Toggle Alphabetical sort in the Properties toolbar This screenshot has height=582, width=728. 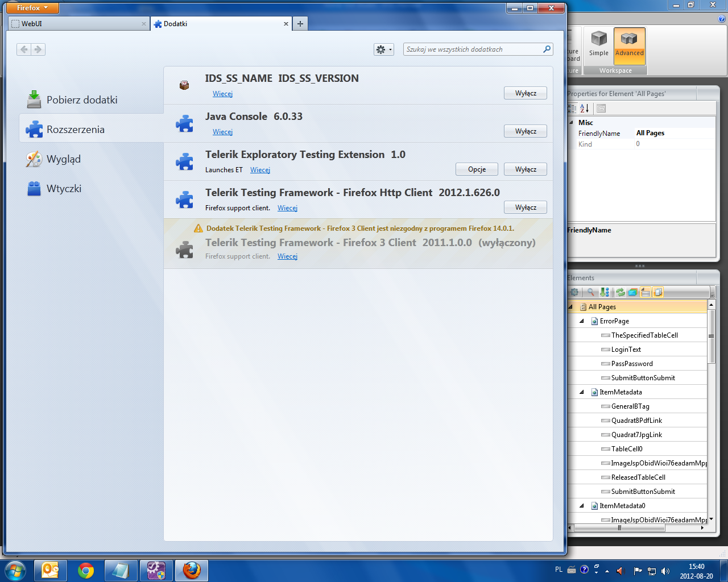point(584,109)
